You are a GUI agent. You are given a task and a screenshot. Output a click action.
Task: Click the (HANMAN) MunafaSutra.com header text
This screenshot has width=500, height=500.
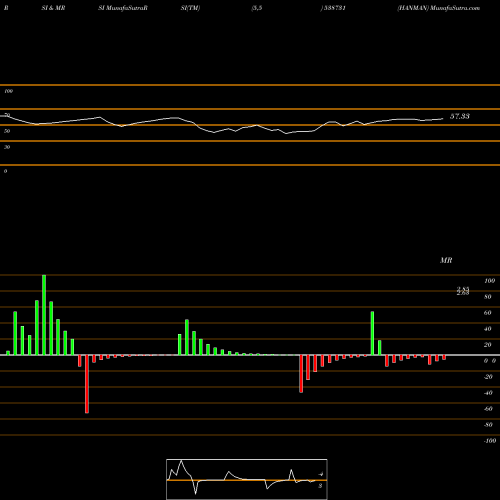tap(438, 8)
